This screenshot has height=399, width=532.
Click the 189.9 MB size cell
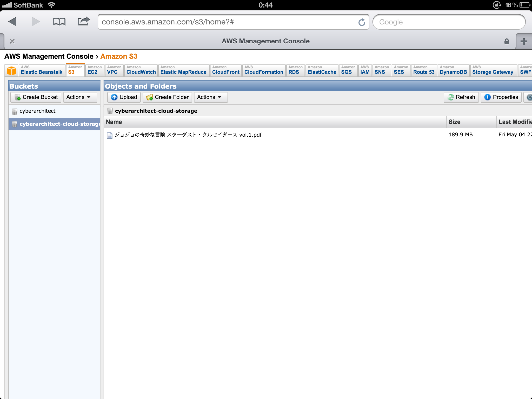[x=461, y=135]
